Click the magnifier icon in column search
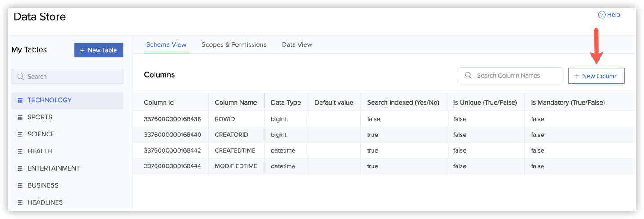This screenshot has width=644, height=219. (x=468, y=76)
